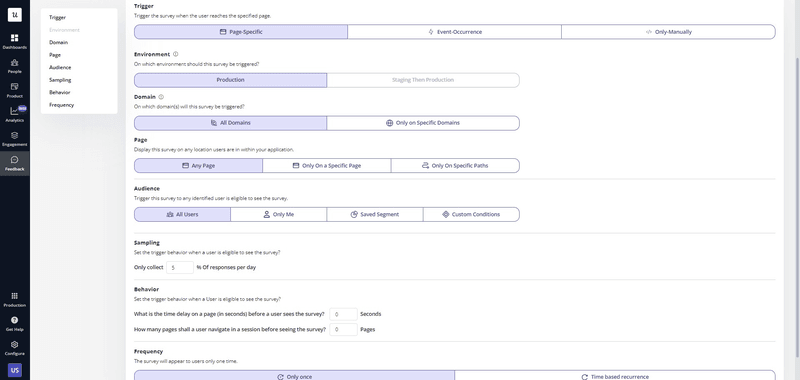Screen dimensions: 800x380
Task: Choose Any Page option
Action: coord(198,166)
